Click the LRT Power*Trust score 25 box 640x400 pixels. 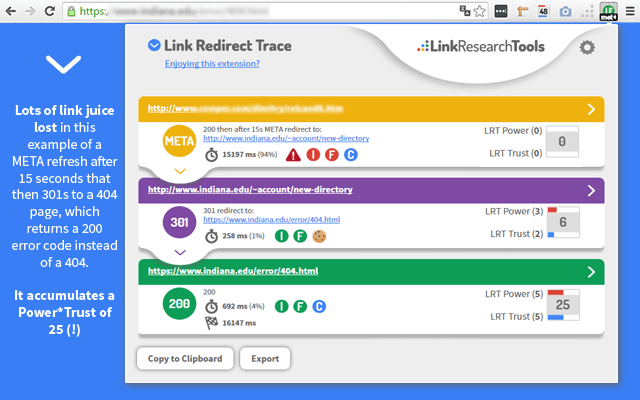pos(563,305)
